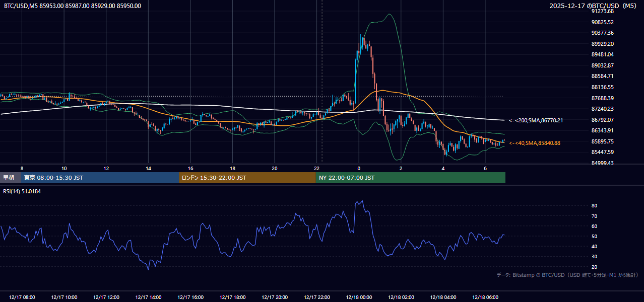
Task: Click the RSI axis value 50
Action: [x=594, y=237]
